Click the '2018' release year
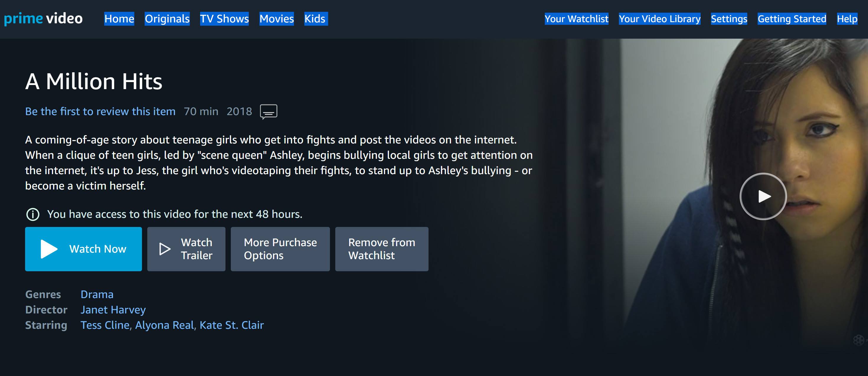Viewport: 868px width, 376px height. click(x=239, y=112)
